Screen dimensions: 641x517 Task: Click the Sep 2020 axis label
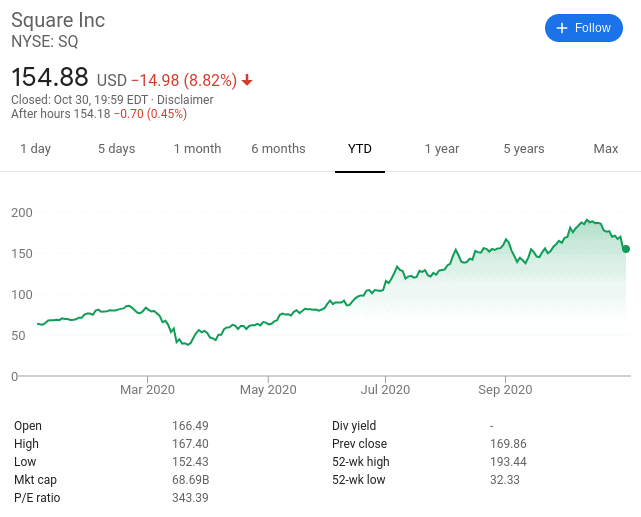(x=505, y=389)
